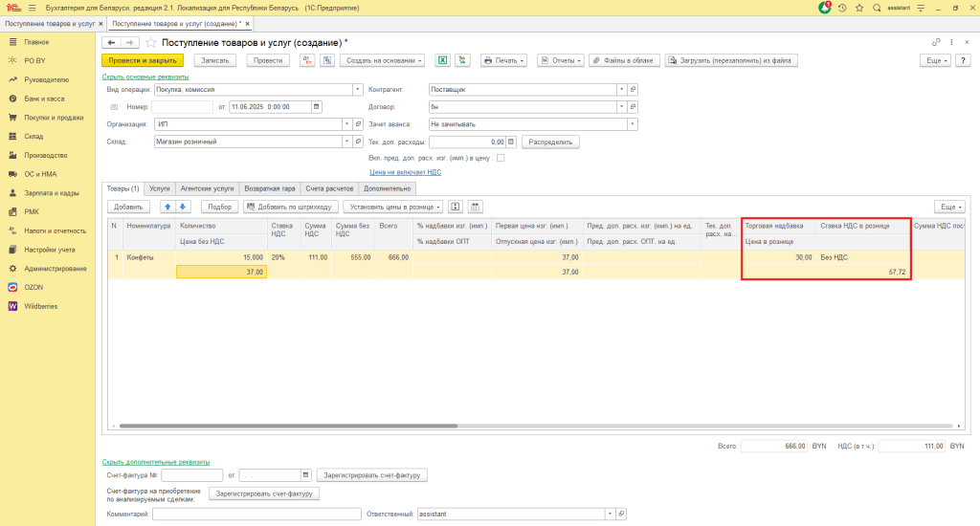Open the calendar for the счет-фактура date
This screenshot has width=980, height=526.
pyautogui.click(x=305, y=475)
